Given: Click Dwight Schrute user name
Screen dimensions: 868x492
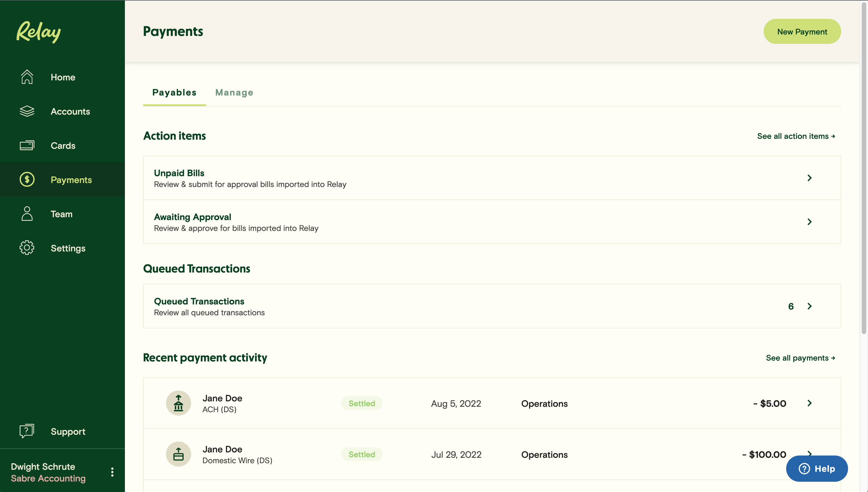Looking at the screenshot, I should click(43, 466).
